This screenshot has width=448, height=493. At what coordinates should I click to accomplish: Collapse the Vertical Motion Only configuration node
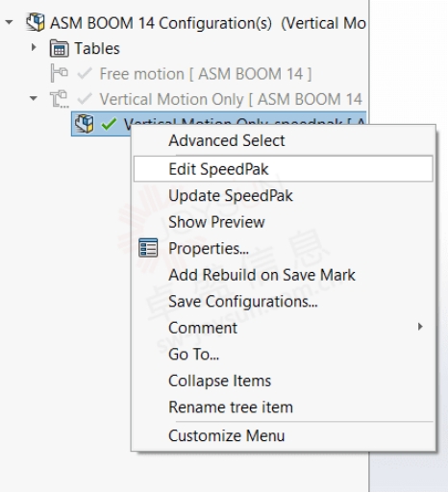pyautogui.click(x=34, y=98)
